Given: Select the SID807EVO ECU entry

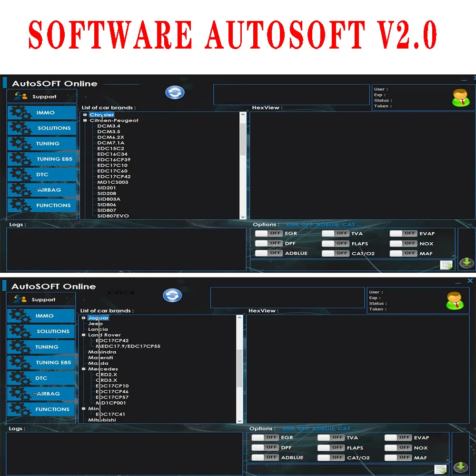Looking at the screenshot, I should [113, 216].
